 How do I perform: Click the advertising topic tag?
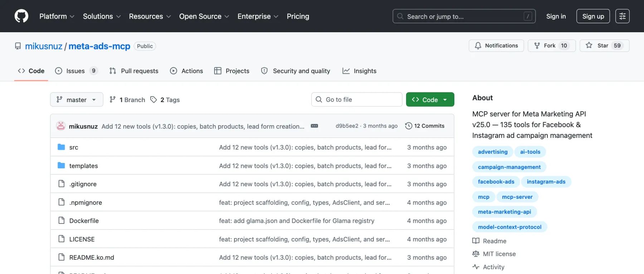493,152
